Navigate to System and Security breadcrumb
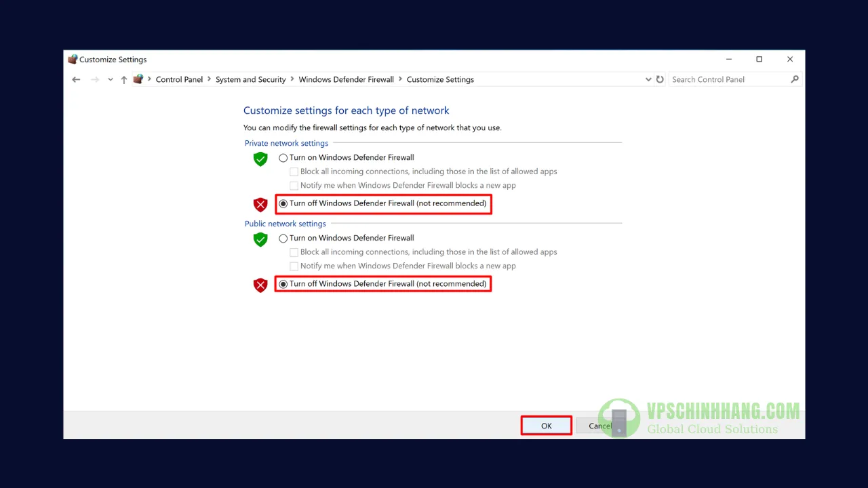This screenshot has height=488, width=868. click(251, 79)
